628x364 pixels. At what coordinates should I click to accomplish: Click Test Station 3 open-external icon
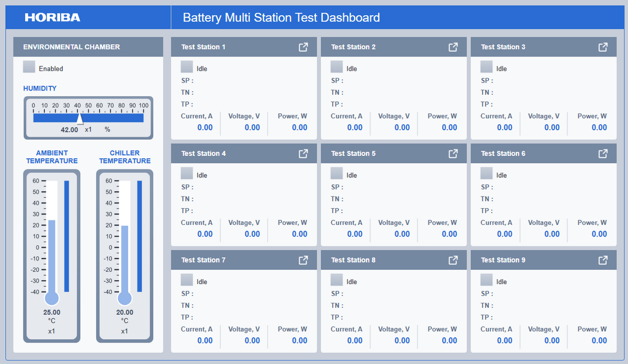coord(603,47)
